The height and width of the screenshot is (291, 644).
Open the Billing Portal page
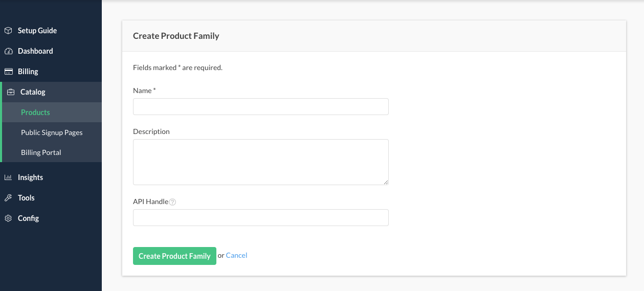41,152
